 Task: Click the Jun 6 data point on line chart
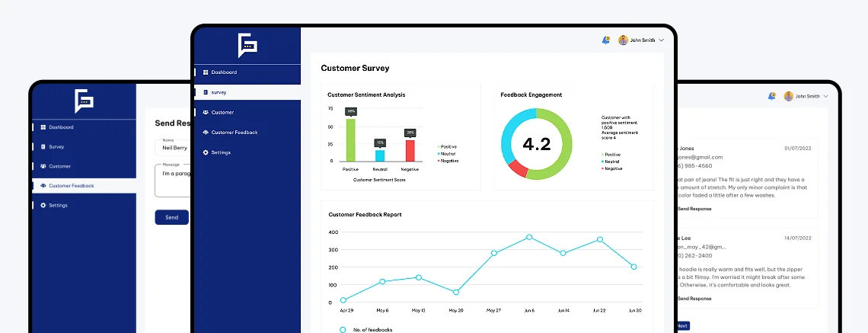pos(529,237)
